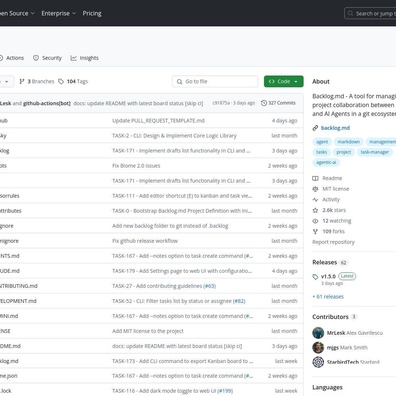Open the MrLesk Alex Gavrilescu profile link
The height and width of the screenshot is (396, 396).
coord(355,333)
